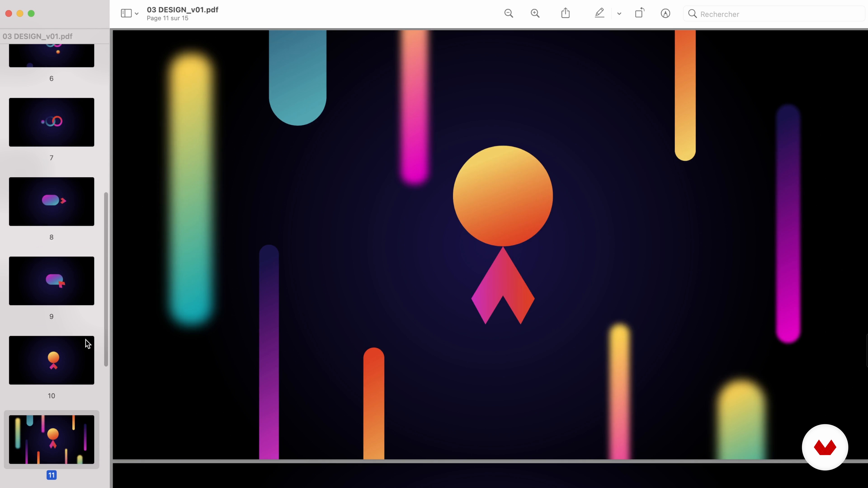The image size is (868, 488).
Task: Type in the Rechercher search field
Action: coord(775,14)
